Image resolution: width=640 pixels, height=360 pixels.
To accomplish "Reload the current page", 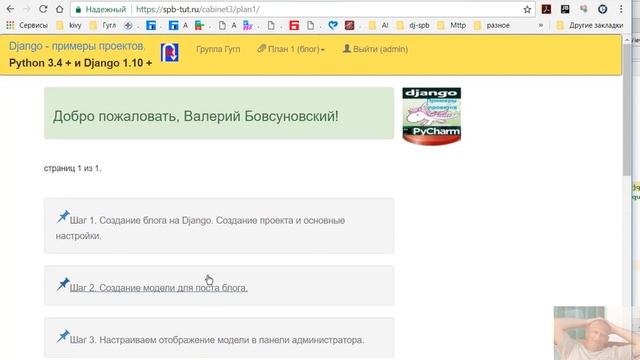I will [43, 9].
